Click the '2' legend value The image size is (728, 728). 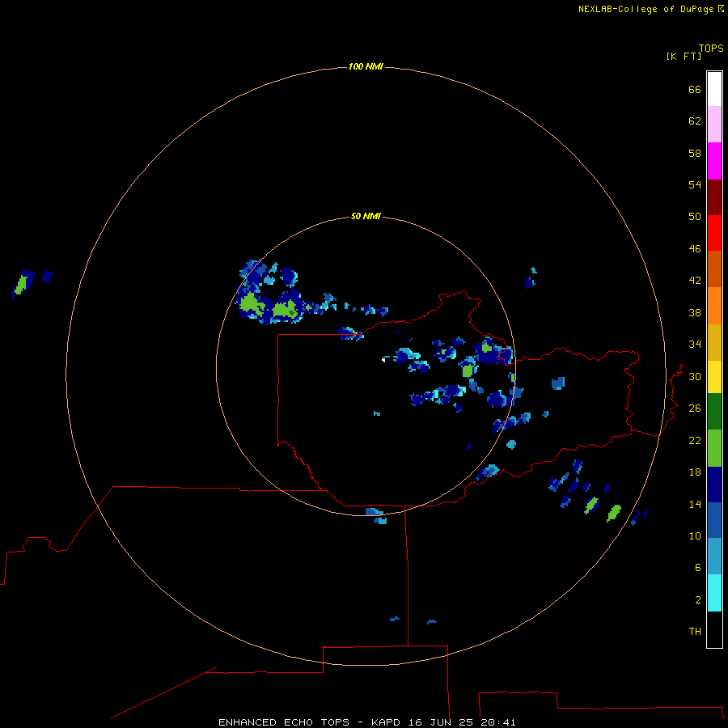coord(698,600)
